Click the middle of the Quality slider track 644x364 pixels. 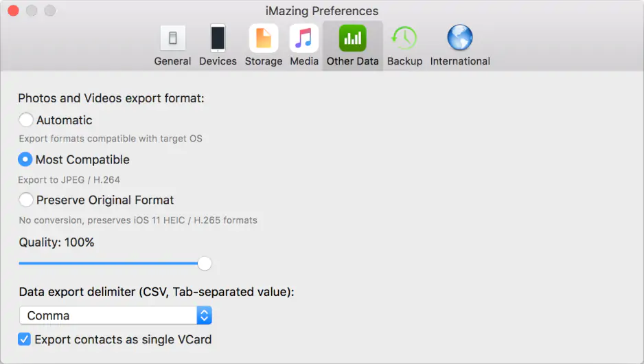click(110, 263)
